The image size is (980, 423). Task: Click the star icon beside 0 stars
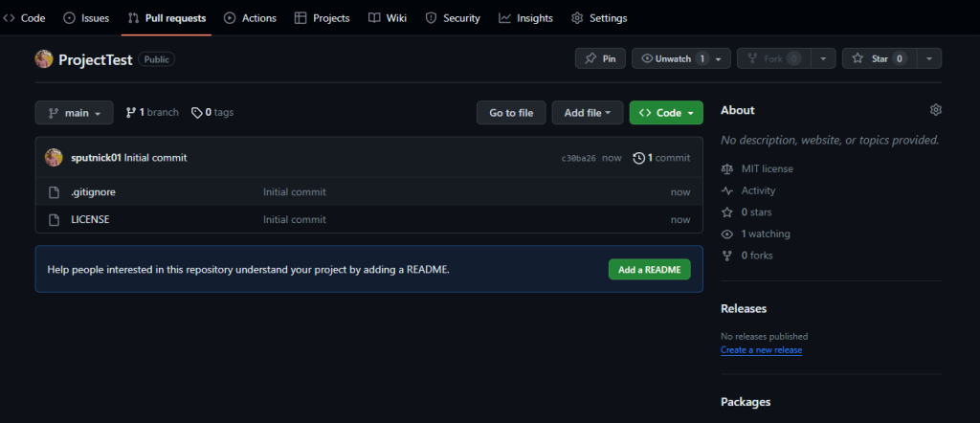(727, 212)
